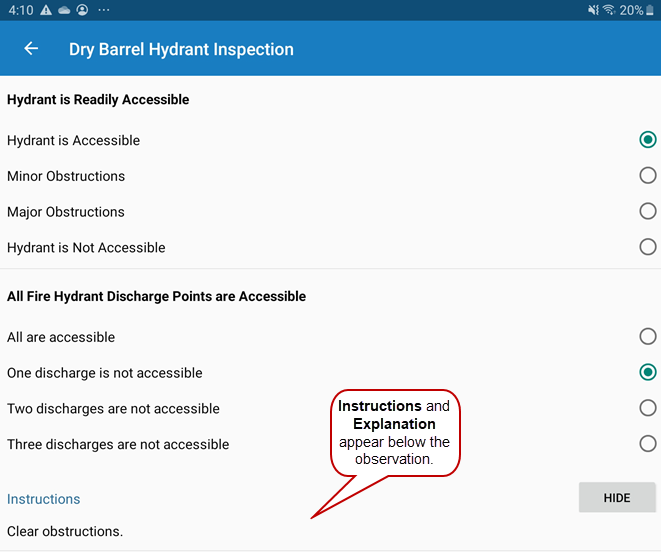The height and width of the screenshot is (552, 661).
Task: Select Hydrant is Not Accessible
Action: [x=648, y=247]
